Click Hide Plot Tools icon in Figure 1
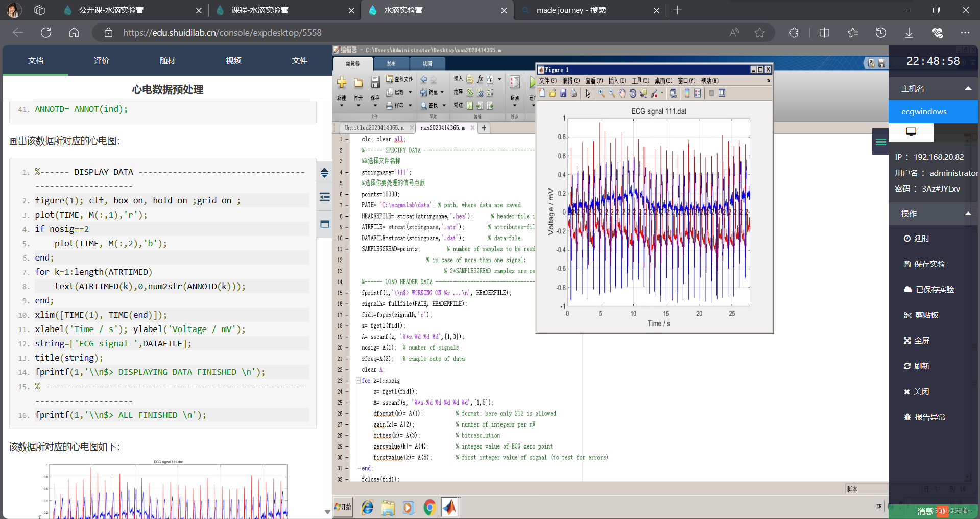The width and height of the screenshot is (980, 519). click(711, 93)
